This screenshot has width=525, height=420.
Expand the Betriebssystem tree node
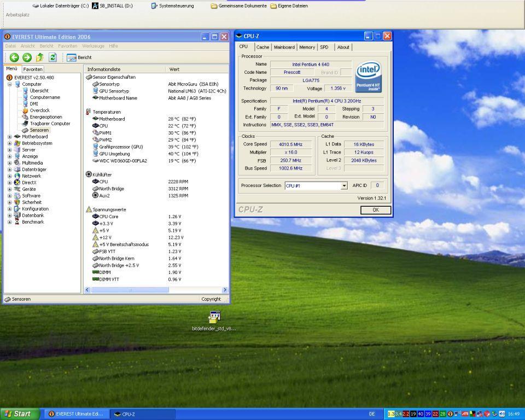(x=10, y=143)
